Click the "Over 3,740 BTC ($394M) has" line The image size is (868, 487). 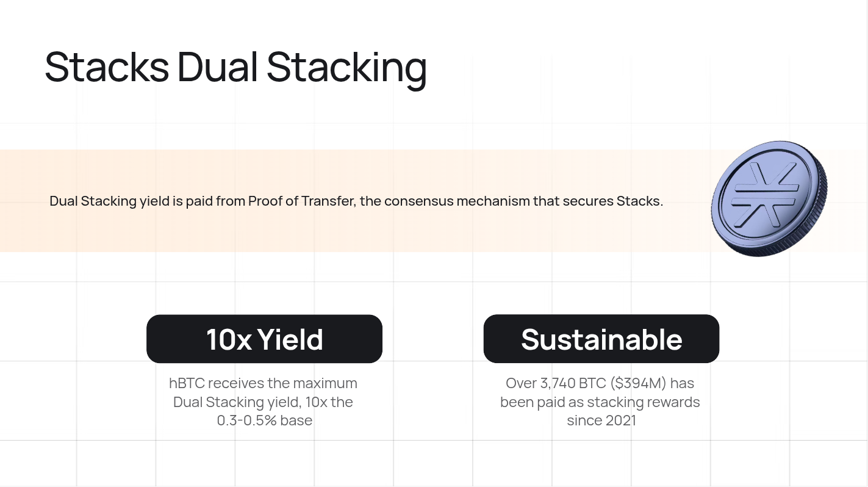click(x=600, y=383)
